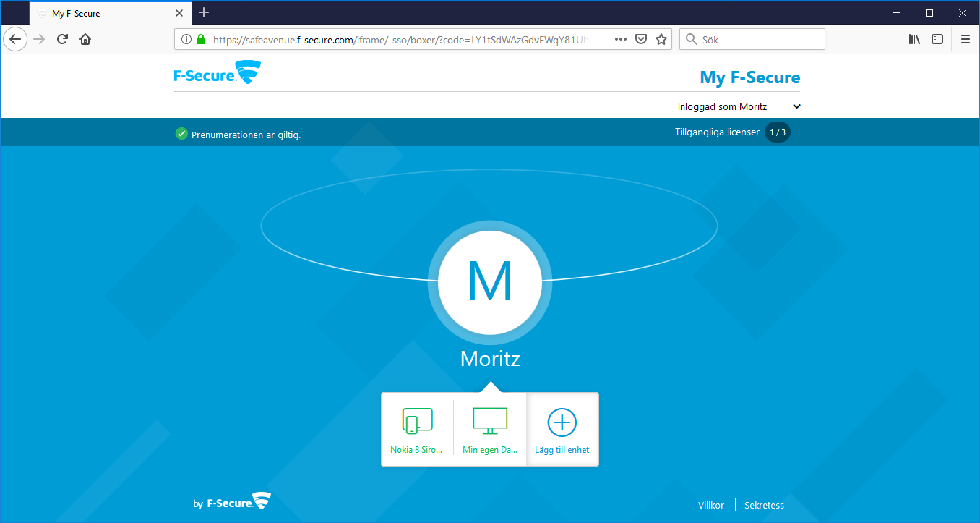
Task: Maximize the browser window
Action: [x=929, y=12]
